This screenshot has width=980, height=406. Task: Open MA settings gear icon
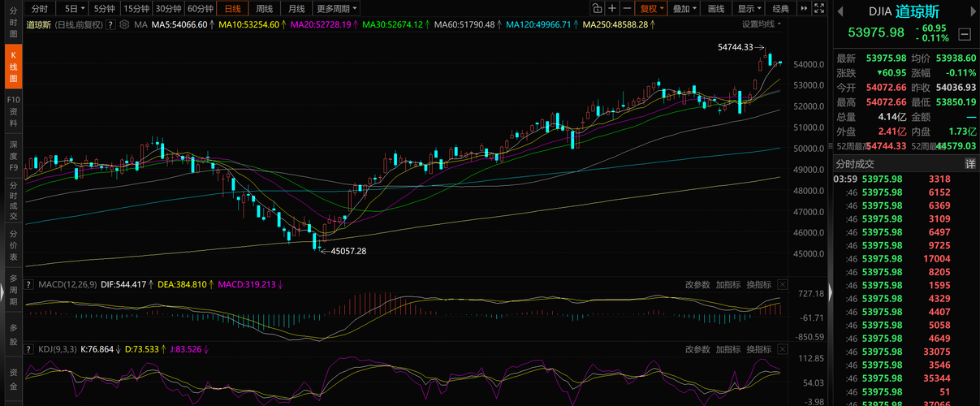click(124, 24)
